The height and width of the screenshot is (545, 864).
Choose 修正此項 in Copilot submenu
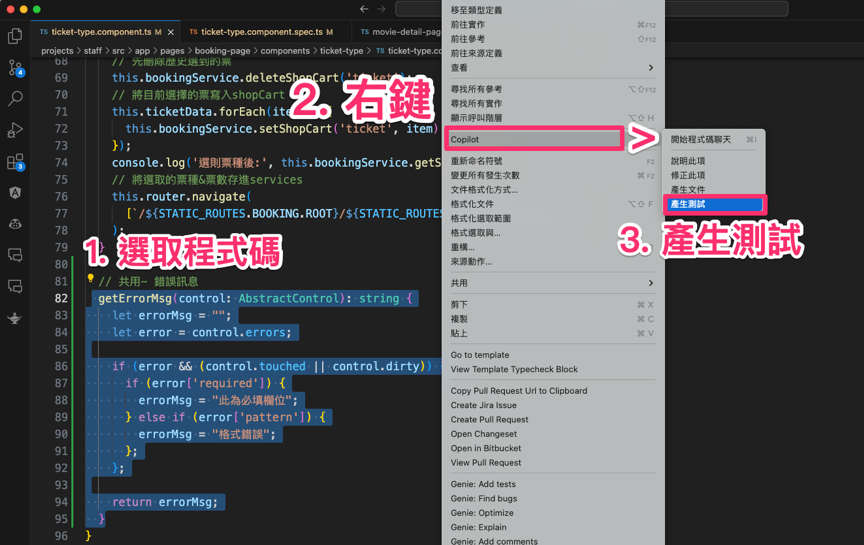click(714, 175)
